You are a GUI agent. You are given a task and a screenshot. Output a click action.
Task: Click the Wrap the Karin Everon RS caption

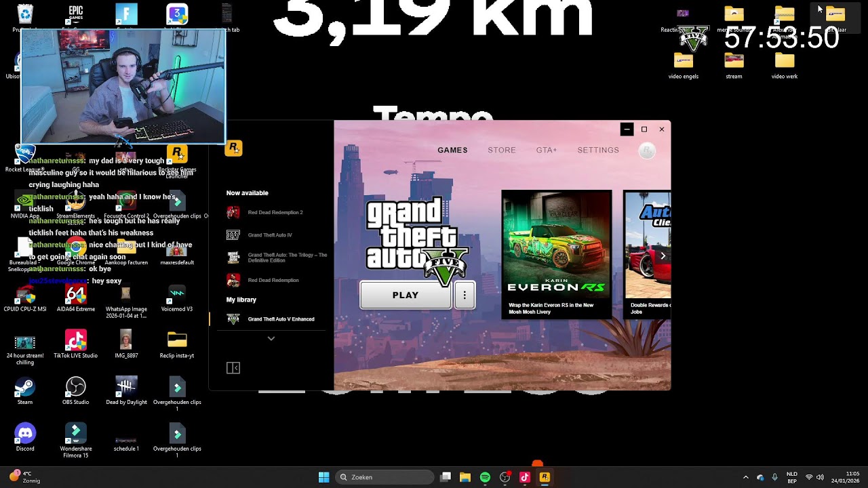point(551,308)
